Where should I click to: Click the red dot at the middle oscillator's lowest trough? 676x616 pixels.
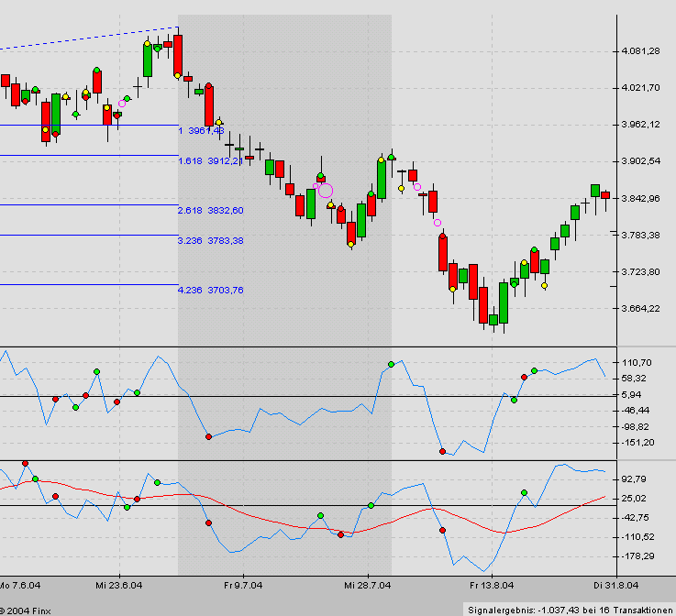click(x=442, y=451)
